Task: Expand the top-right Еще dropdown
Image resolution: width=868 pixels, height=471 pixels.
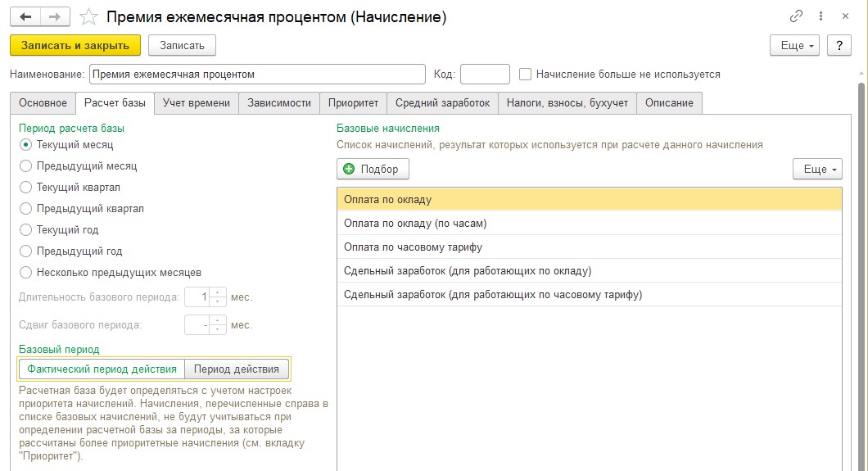Action: [x=797, y=45]
